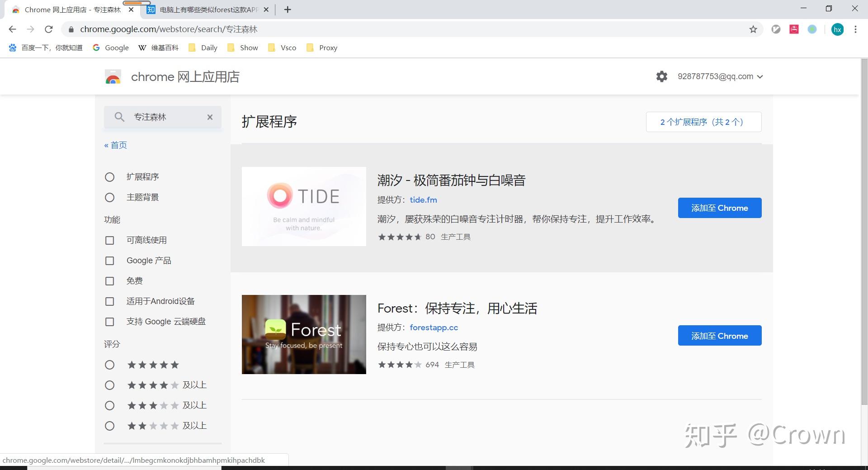Open the hx profile avatar
The width and height of the screenshot is (868, 470).
[837, 29]
